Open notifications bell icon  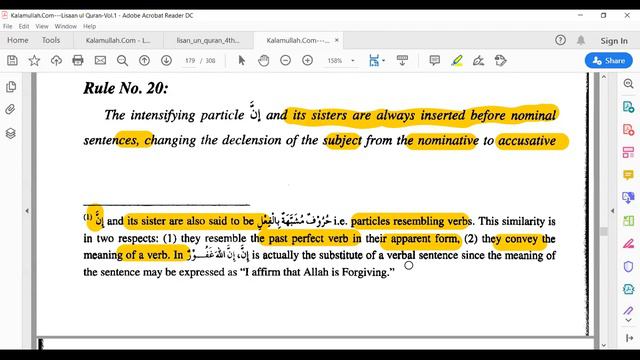[x=581, y=40]
